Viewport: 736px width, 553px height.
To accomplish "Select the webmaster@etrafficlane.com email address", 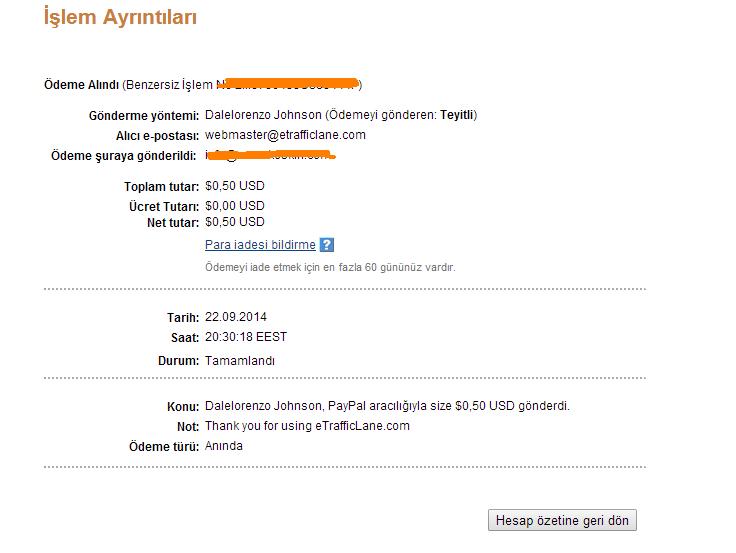I will tap(285, 135).
